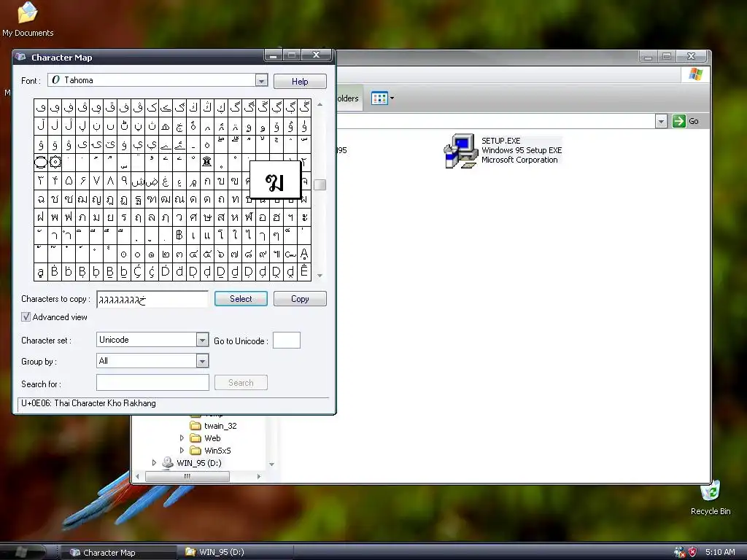The height and width of the screenshot is (560, 747).
Task: Click the character grid scroll up arrow
Action: click(320, 104)
